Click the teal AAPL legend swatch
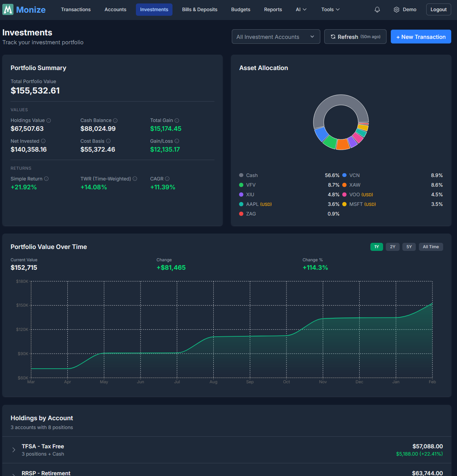Screen dimensions: 457x476 coord(241,204)
